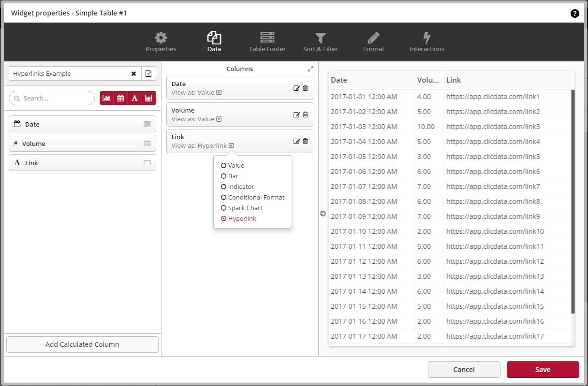Open the Interactions tab
The image size is (588, 386).
[x=426, y=43]
